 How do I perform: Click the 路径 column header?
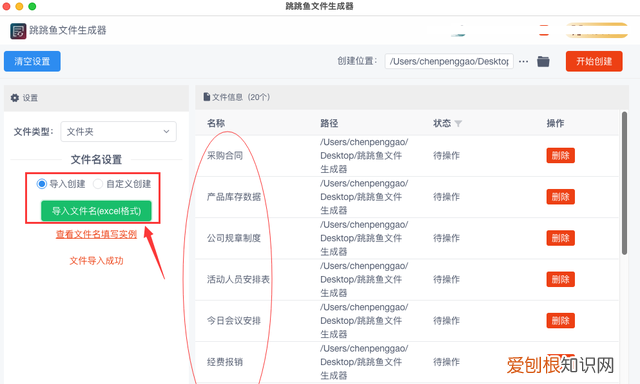pyautogui.click(x=329, y=123)
